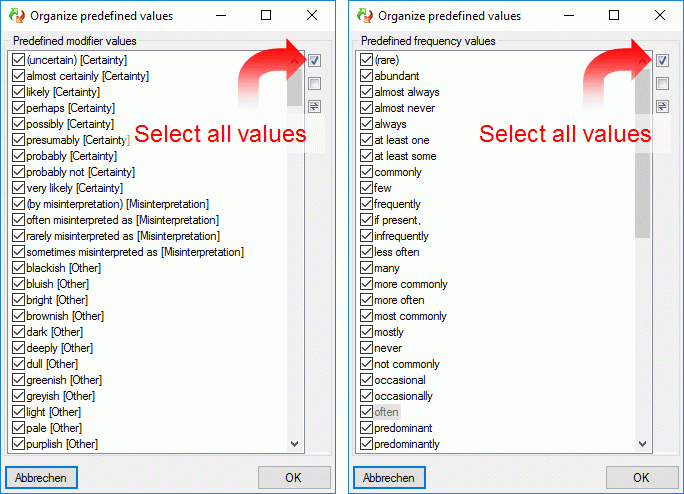Uncheck the 'blackish [Other]' checkbox
Image resolution: width=684 pixels, height=494 pixels.
click(x=18, y=268)
